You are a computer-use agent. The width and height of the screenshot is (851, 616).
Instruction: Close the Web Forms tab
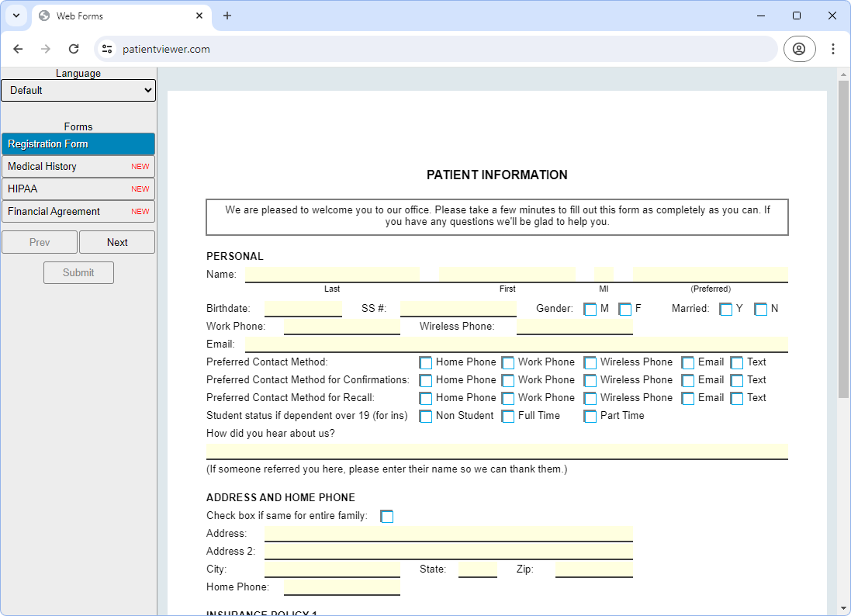[199, 16]
